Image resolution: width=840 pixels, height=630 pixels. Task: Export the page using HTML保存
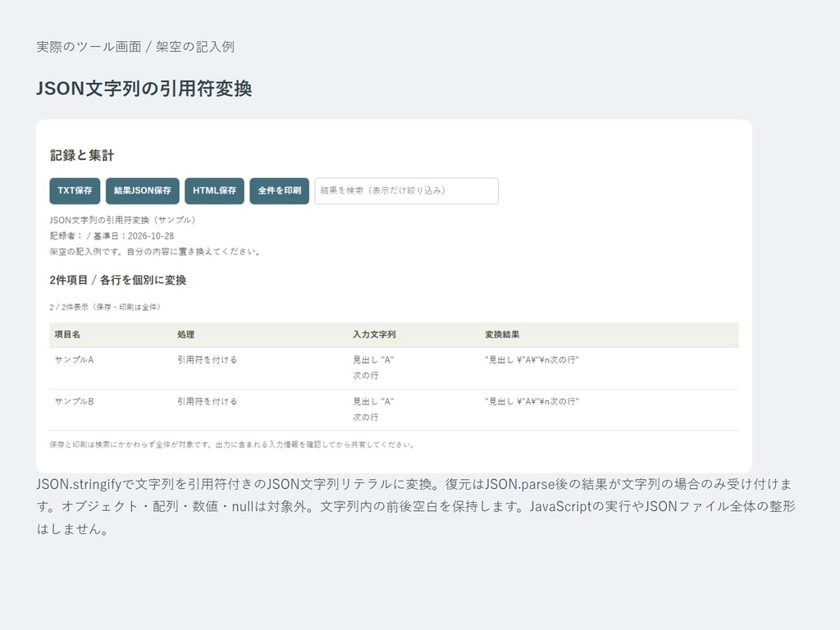214,190
